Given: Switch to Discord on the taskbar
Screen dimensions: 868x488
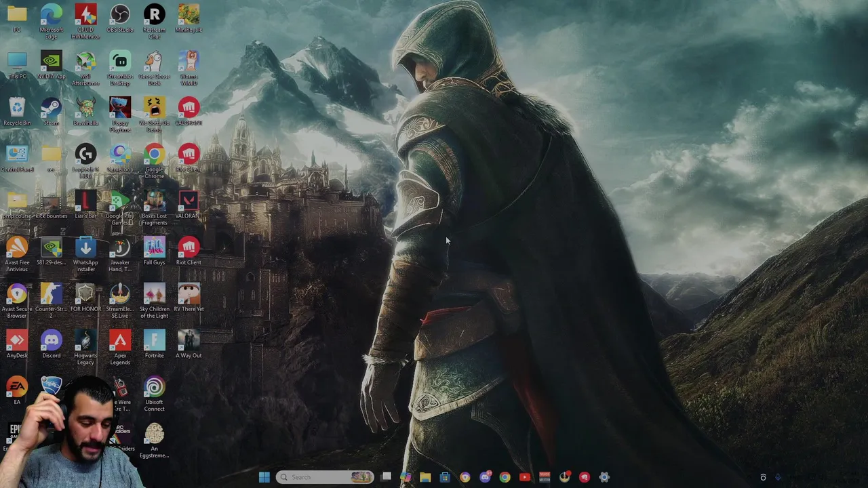Looking at the screenshot, I should [x=485, y=477].
